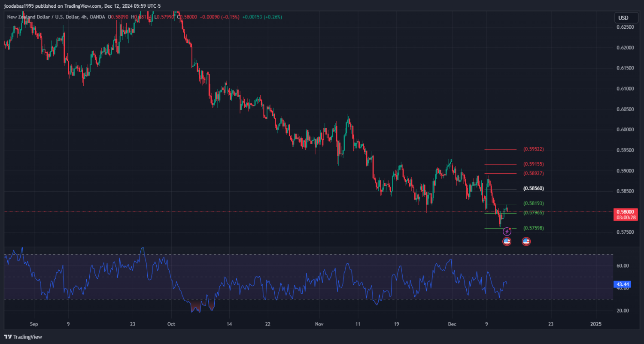This screenshot has height=344, width=644.
Task: Click the TradingView logo at bottom left
Action: coord(23,337)
